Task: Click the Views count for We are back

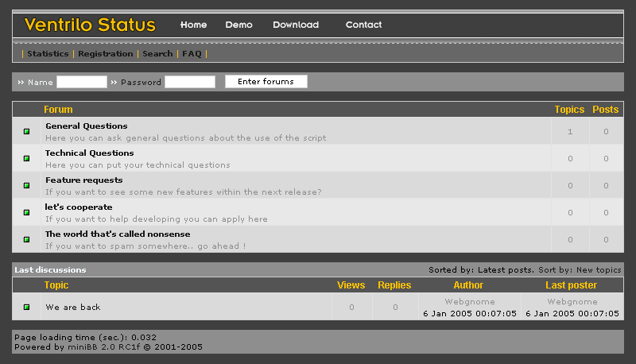Action: [x=351, y=308]
